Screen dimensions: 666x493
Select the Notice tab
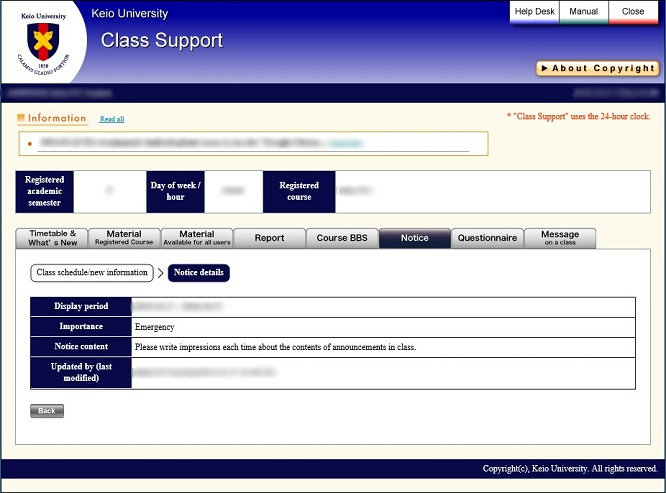click(414, 238)
